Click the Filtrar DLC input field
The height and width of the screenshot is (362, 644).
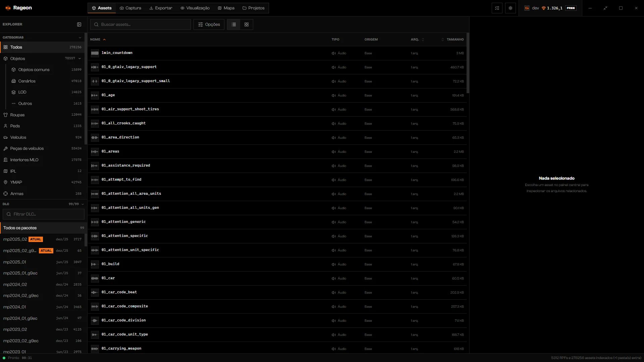44,214
